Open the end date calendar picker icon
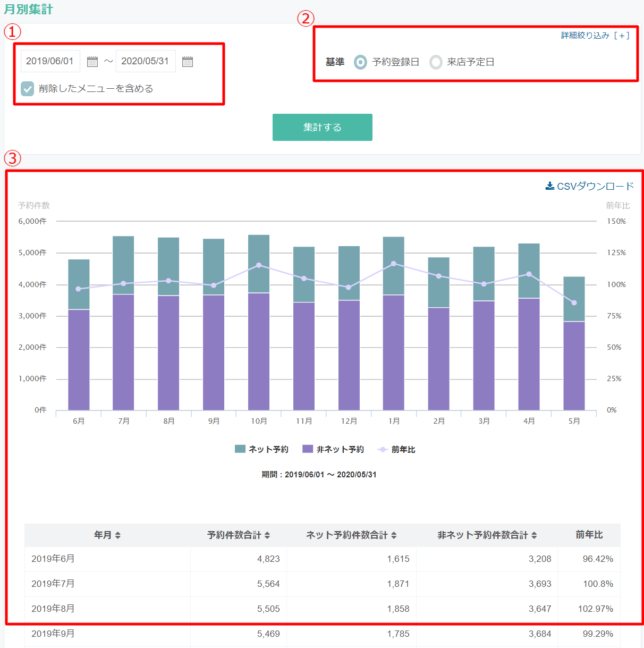Image resolution: width=644 pixels, height=648 pixels. (x=188, y=62)
